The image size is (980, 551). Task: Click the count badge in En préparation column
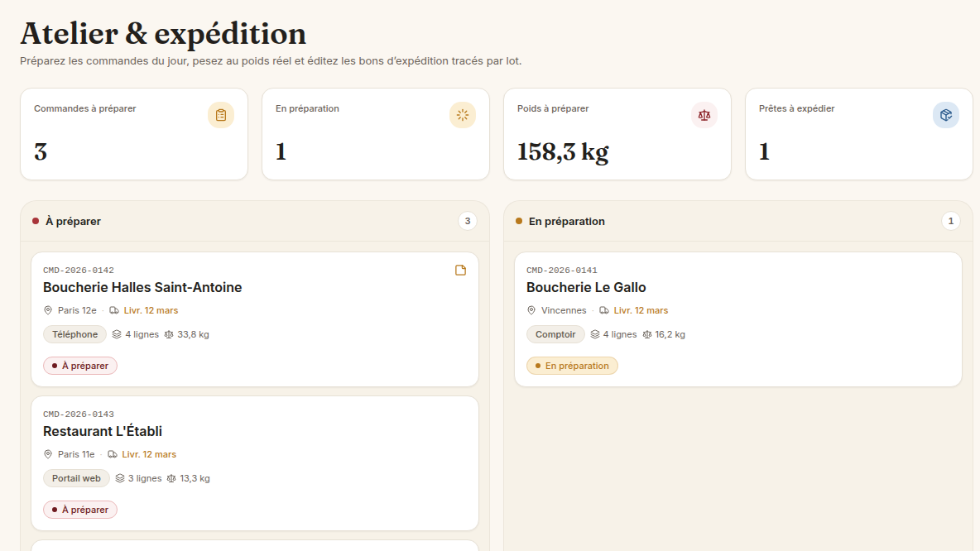tap(951, 221)
